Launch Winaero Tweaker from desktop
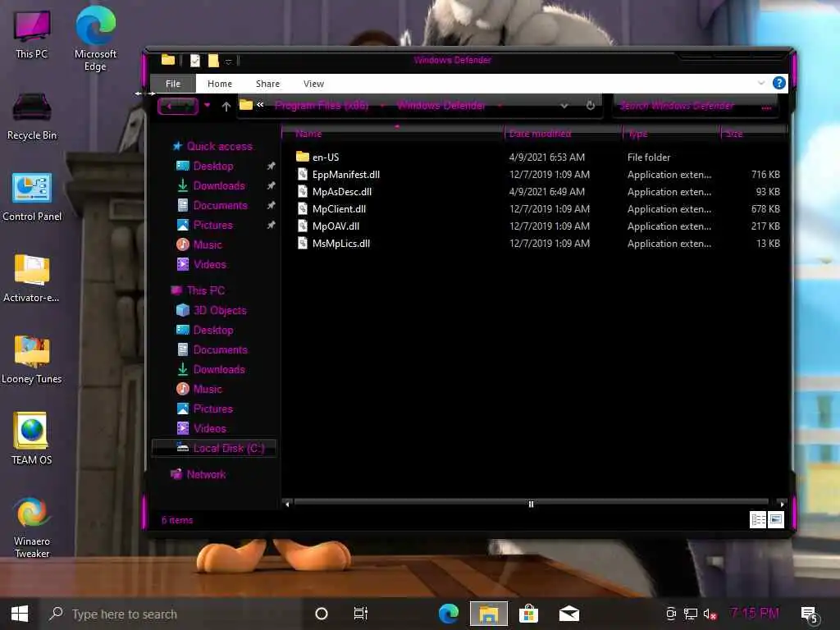The image size is (840, 630). pos(32,527)
